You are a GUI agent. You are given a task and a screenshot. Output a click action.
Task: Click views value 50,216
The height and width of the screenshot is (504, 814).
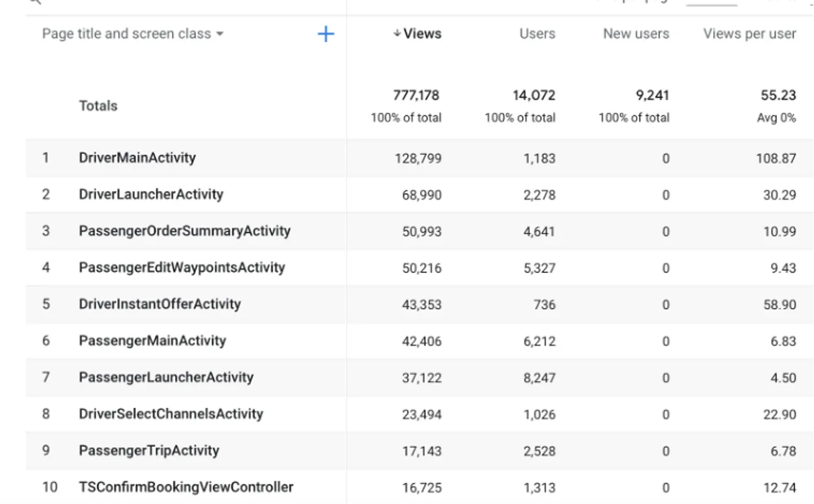click(422, 268)
